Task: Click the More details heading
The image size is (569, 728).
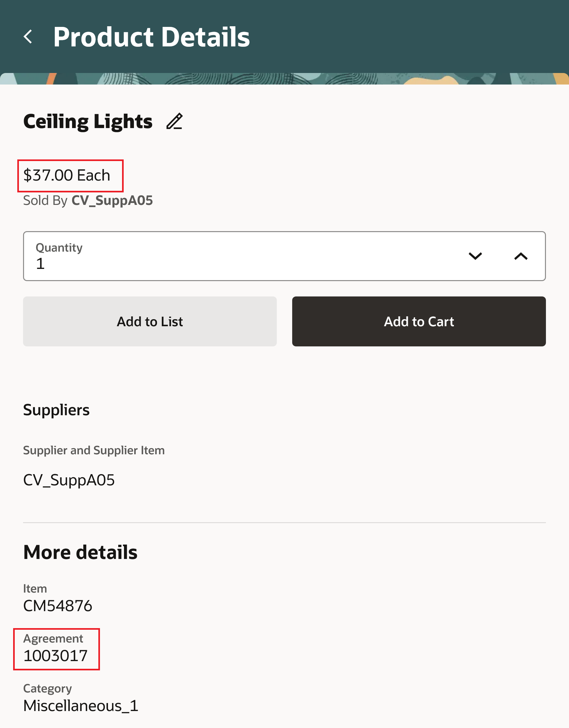Action: coord(80,552)
